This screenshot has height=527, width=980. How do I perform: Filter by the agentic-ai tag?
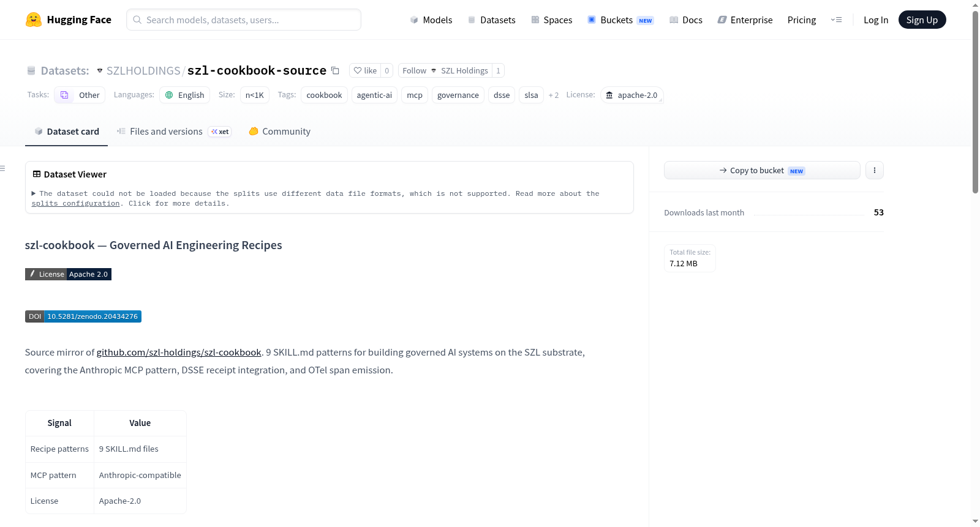tap(374, 95)
